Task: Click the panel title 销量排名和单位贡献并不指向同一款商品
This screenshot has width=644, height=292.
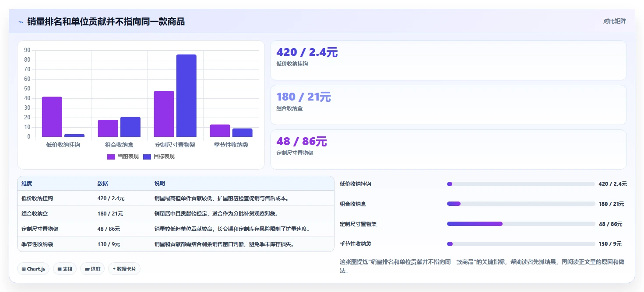Action: point(106,21)
